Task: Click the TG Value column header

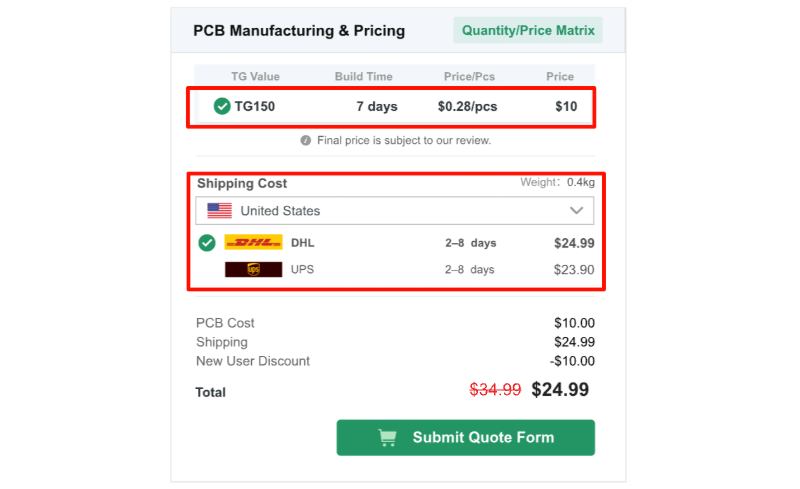Action: [x=255, y=77]
